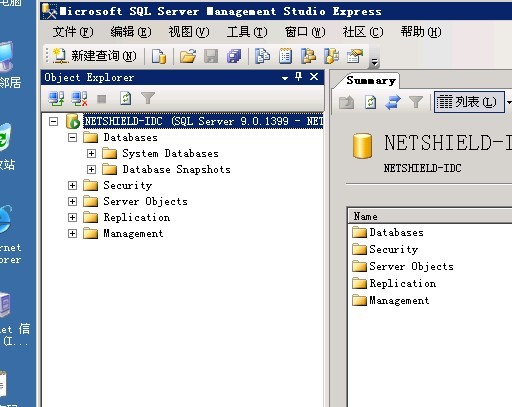This screenshot has width=512, height=407.
Task: Select NETSHIELD-IDC server in tree
Action: (203, 121)
